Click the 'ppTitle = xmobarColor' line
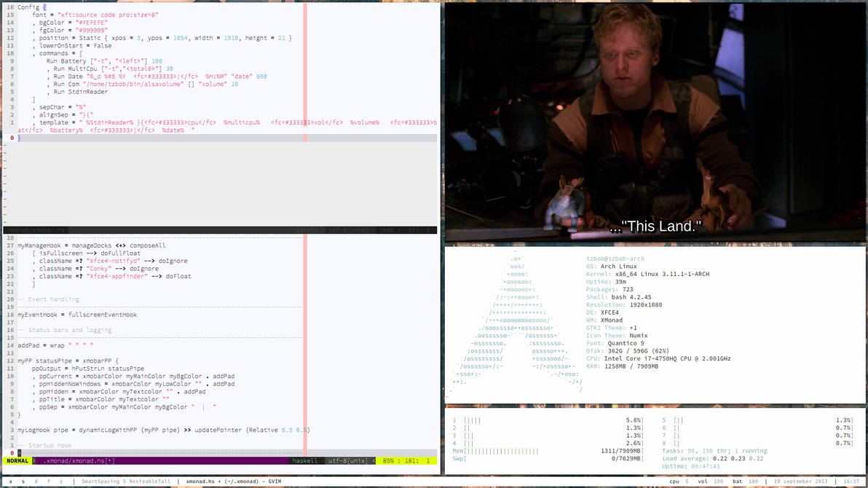The image size is (868, 488). point(100,399)
